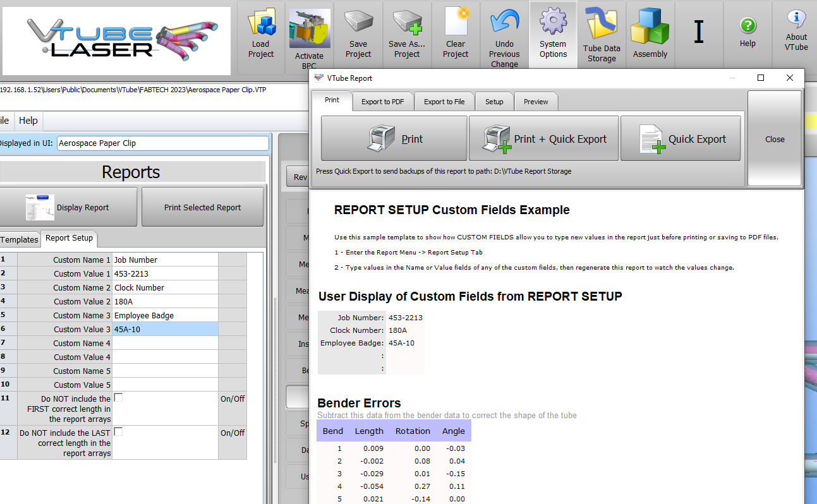Edit Custom Name 3 field 'Employee Badge'
This screenshot has height=504, width=817.
[x=165, y=315]
